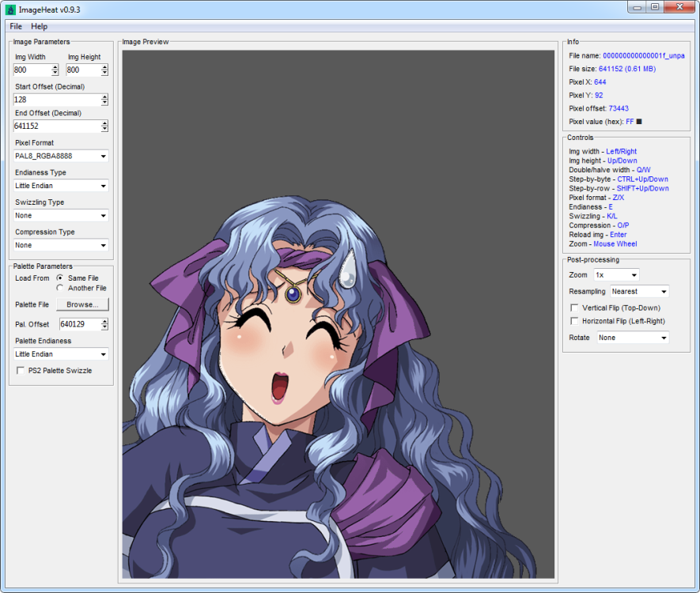Enable the PS2 Palette Swizzle checkbox

[21, 371]
